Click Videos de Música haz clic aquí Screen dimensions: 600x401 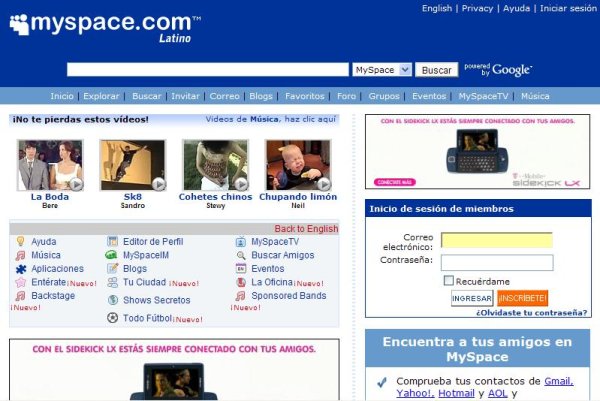pos(271,119)
